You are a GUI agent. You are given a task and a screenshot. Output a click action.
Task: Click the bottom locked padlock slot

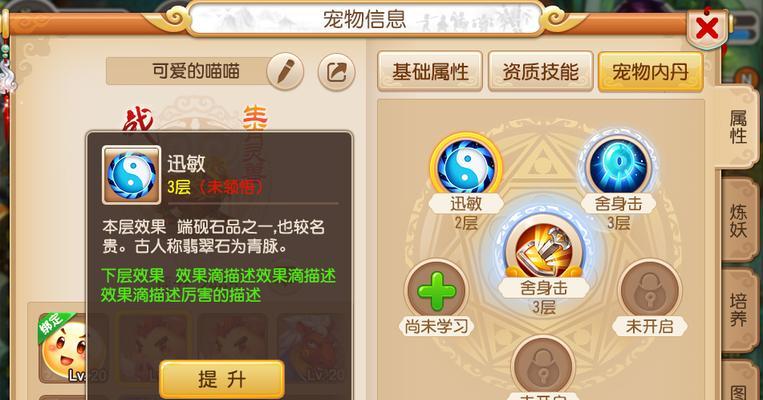point(543,366)
